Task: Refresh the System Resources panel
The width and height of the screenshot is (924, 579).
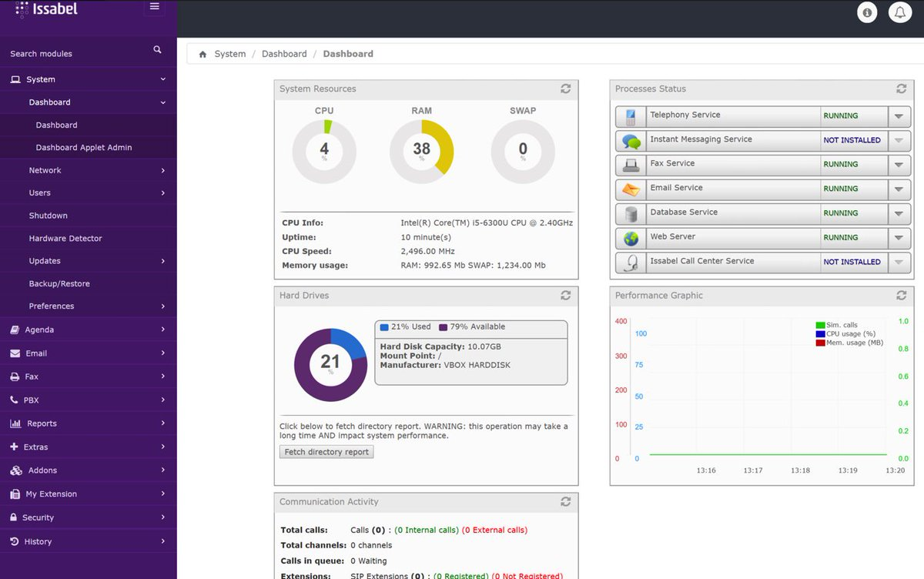Action: click(x=566, y=89)
